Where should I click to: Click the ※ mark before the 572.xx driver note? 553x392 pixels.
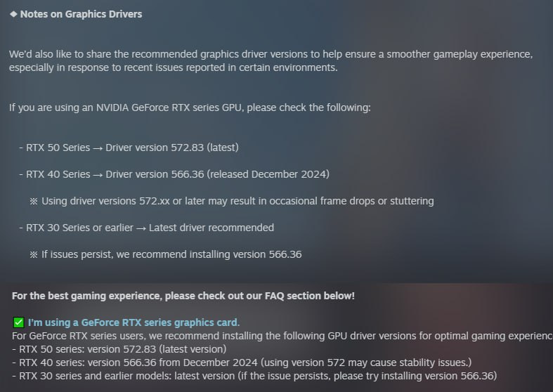point(34,202)
